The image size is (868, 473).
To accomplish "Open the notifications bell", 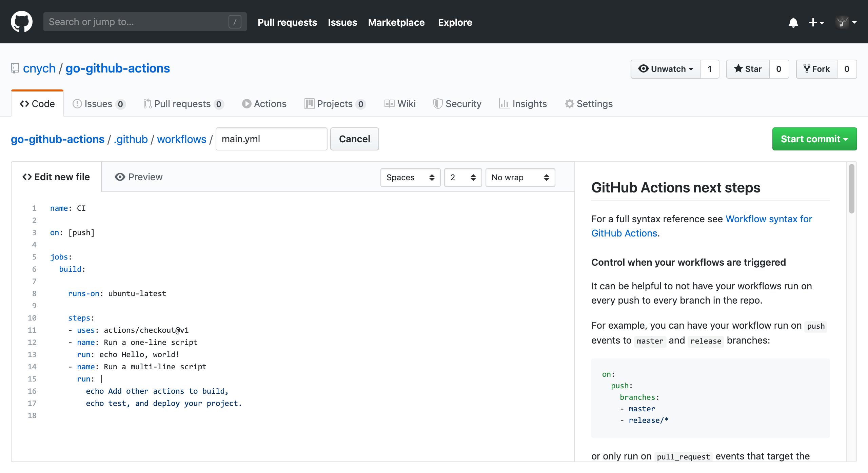I will 793,22.
